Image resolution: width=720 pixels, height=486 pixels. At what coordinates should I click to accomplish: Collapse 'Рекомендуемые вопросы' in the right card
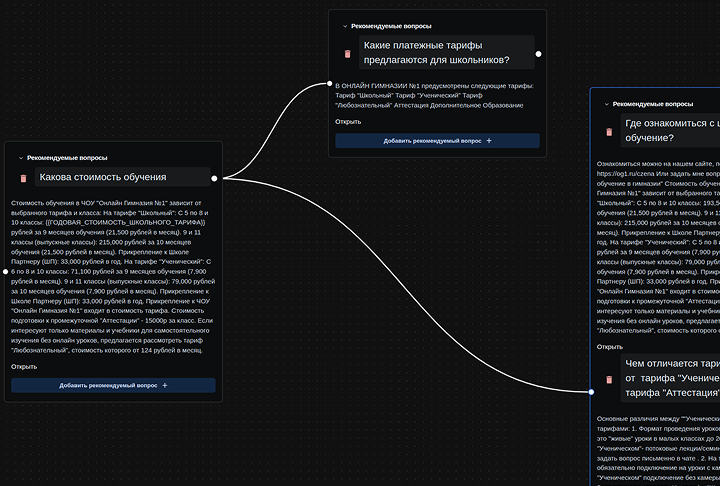point(606,104)
